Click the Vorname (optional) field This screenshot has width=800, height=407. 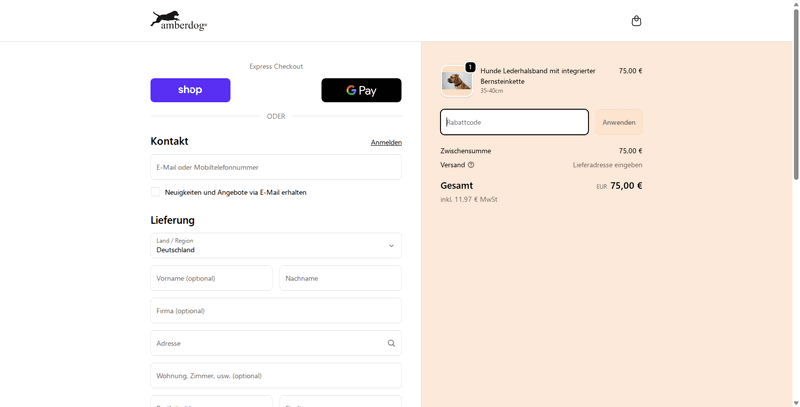(x=211, y=278)
